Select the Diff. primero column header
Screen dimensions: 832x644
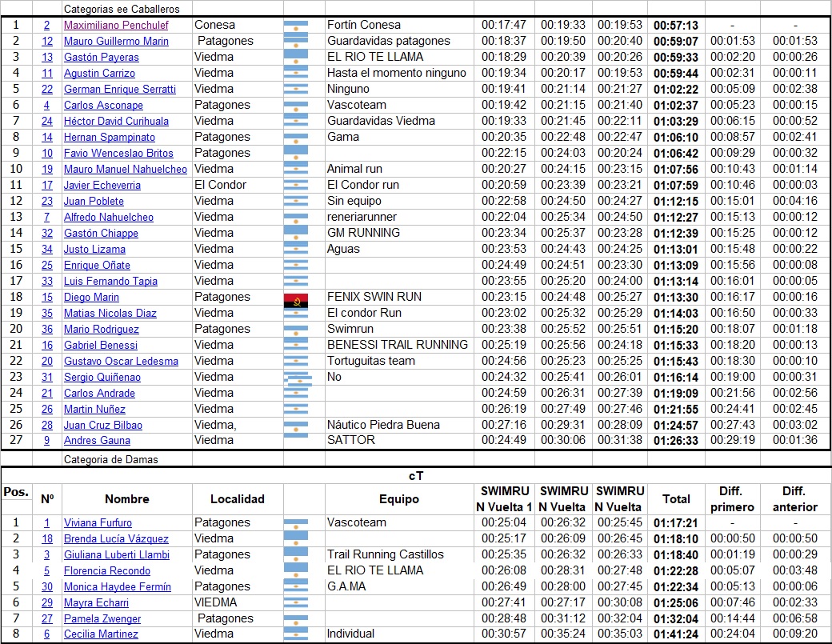click(732, 499)
